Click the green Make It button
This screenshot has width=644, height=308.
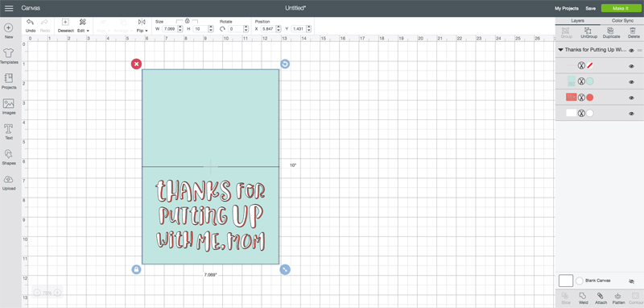pyautogui.click(x=621, y=8)
